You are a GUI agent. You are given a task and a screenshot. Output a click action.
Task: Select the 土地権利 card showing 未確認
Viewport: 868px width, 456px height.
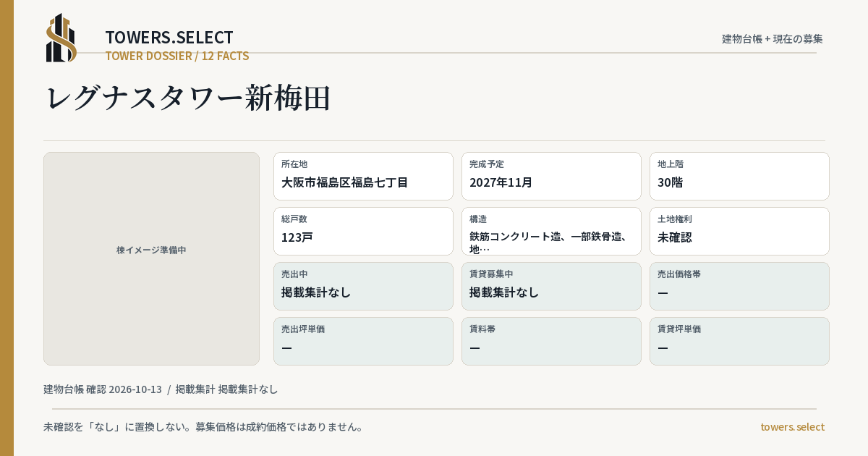(x=739, y=231)
